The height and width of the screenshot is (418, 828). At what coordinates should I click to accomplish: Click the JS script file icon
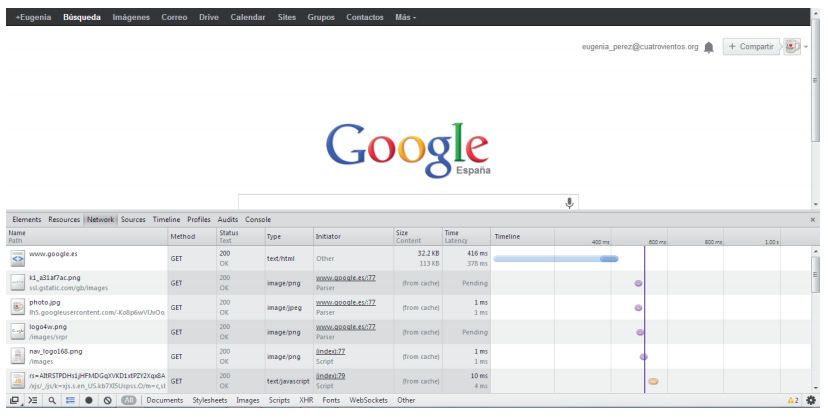(17, 381)
